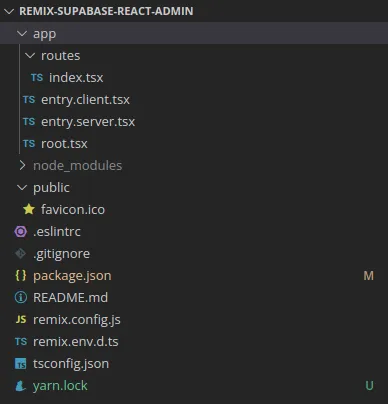Select the routes folder label
This screenshot has width=388, height=404.
click(x=61, y=56)
